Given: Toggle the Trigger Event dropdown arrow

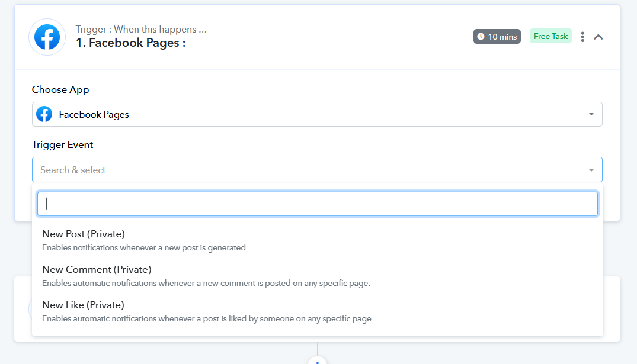Looking at the screenshot, I should tap(591, 170).
